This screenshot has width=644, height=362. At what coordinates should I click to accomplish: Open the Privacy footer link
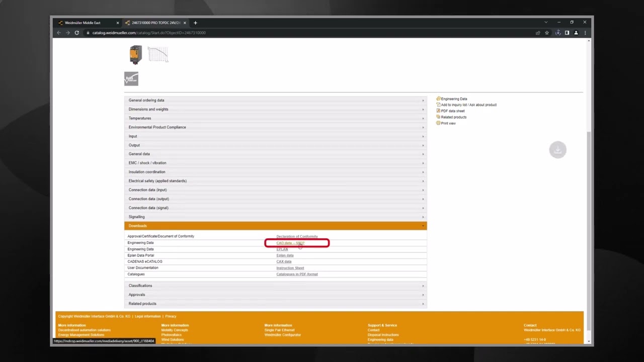[x=171, y=316]
